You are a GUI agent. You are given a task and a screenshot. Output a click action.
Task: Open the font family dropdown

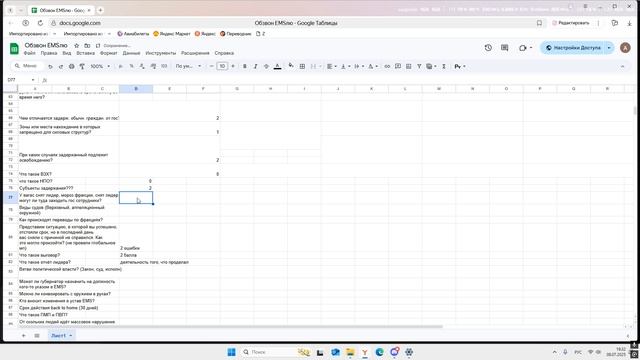coord(188,66)
